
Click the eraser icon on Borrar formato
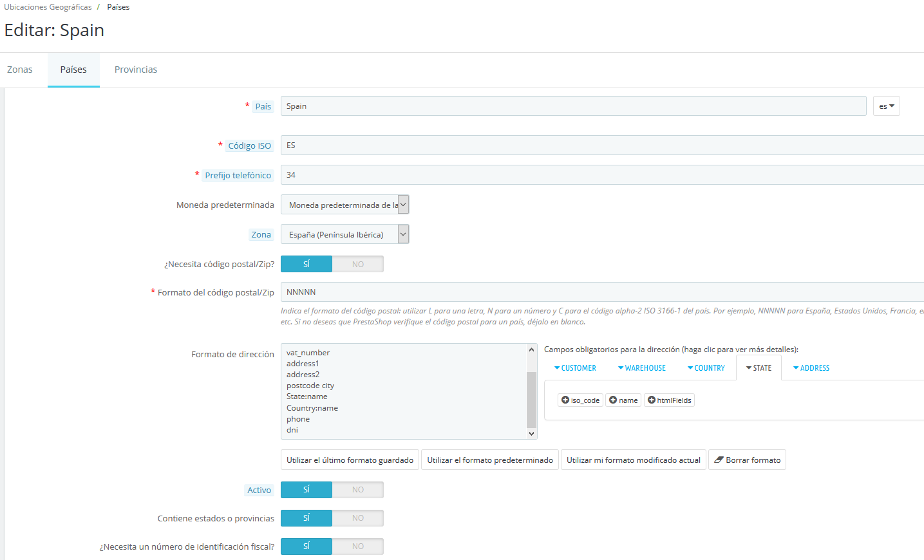pyautogui.click(x=719, y=460)
